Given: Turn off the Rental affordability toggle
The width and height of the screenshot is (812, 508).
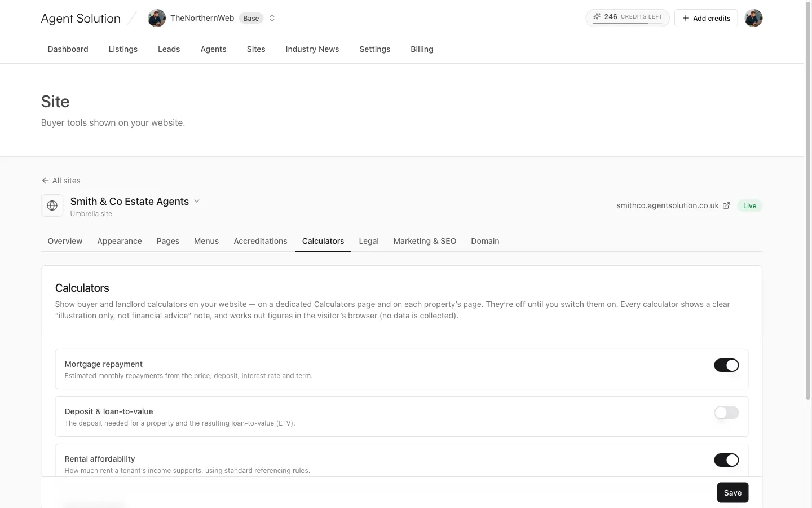Looking at the screenshot, I should [x=726, y=460].
